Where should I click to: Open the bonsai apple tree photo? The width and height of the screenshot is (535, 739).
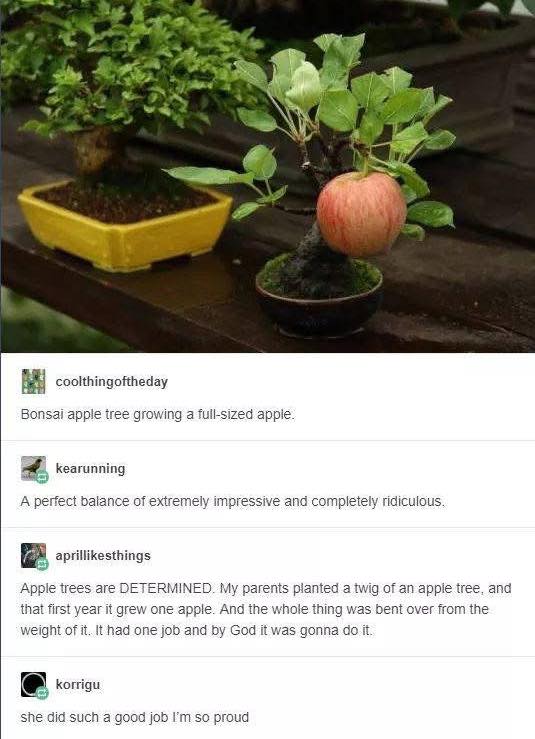(268, 176)
